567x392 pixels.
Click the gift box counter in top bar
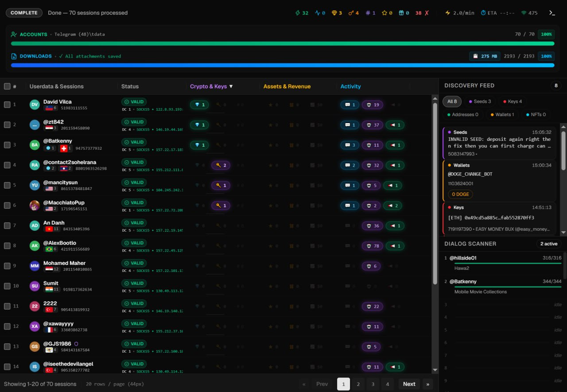point(404,13)
